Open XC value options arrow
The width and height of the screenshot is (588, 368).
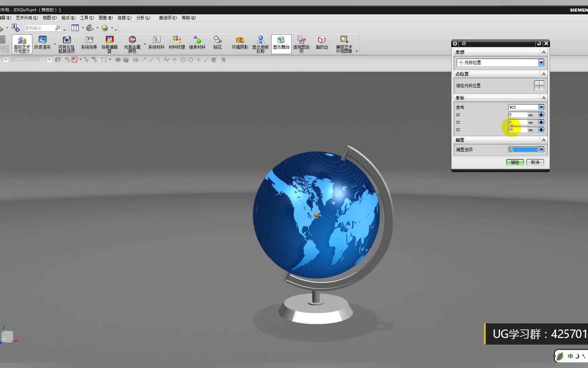[x=541, y=115]
